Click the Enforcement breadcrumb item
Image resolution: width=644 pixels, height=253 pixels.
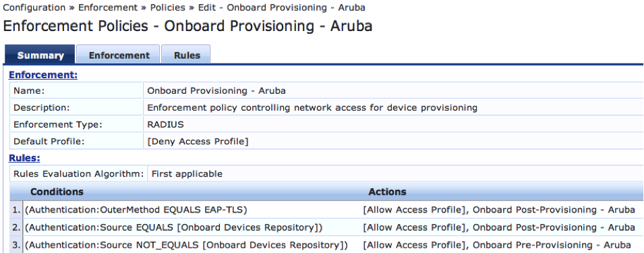pos(108,7)
